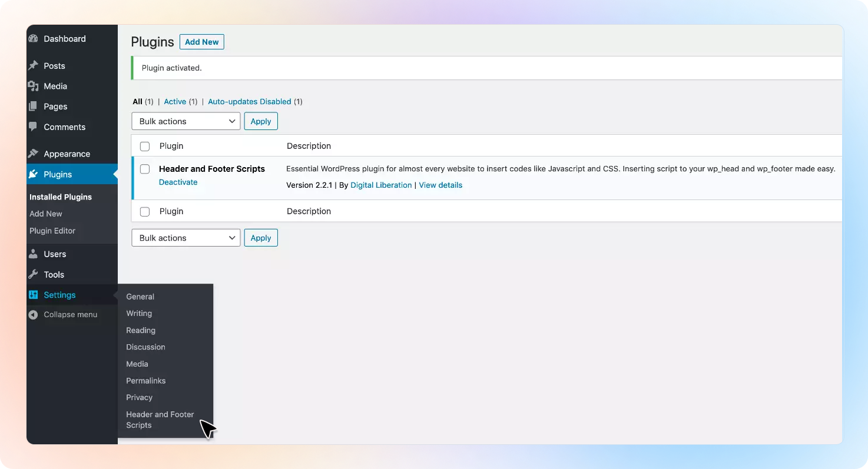Open Privacy settings from the flyout

[139, 398]
